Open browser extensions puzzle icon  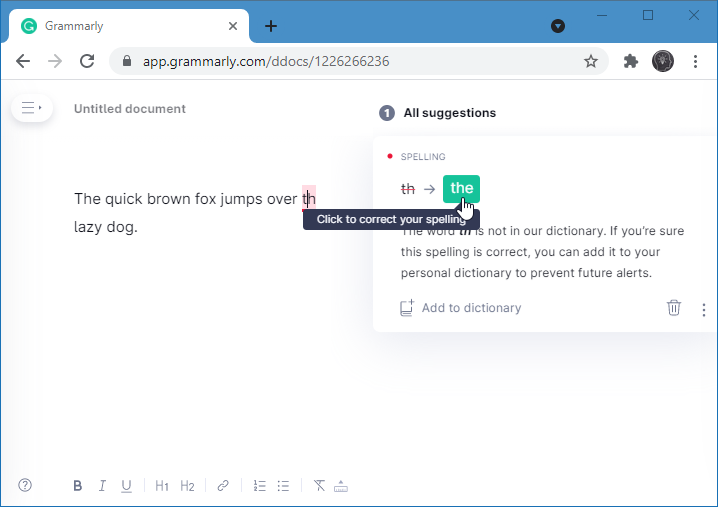(x=631, y=61)
